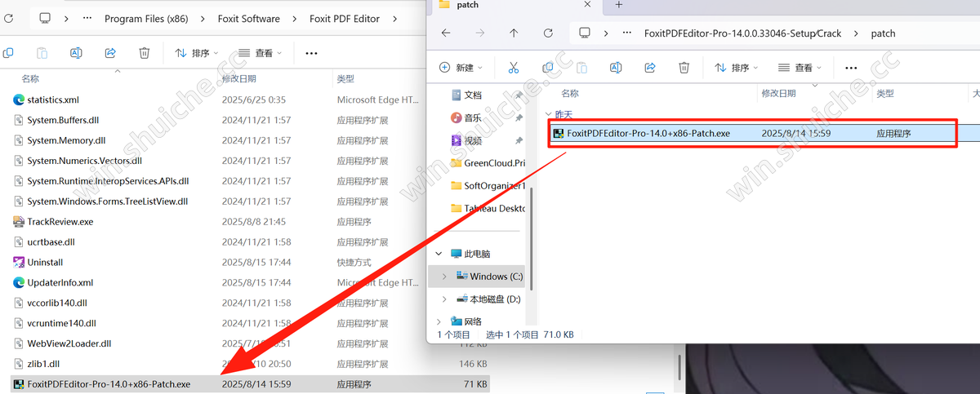Image resolution: width=980 pixels, height=394 pixels.
Task: Collapse This PC node in sidebar
Action: click(439, 254)
